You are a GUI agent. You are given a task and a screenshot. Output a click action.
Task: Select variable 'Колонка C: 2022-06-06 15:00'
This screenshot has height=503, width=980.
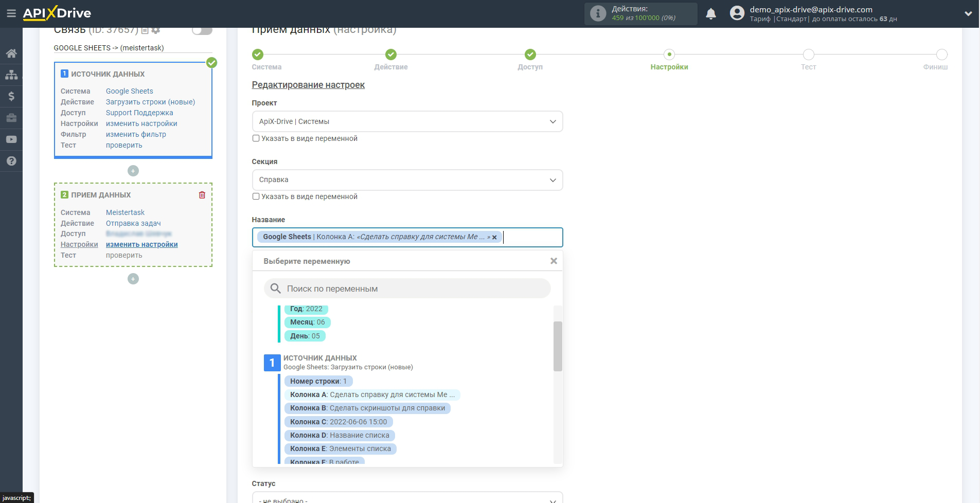[338, 422]
